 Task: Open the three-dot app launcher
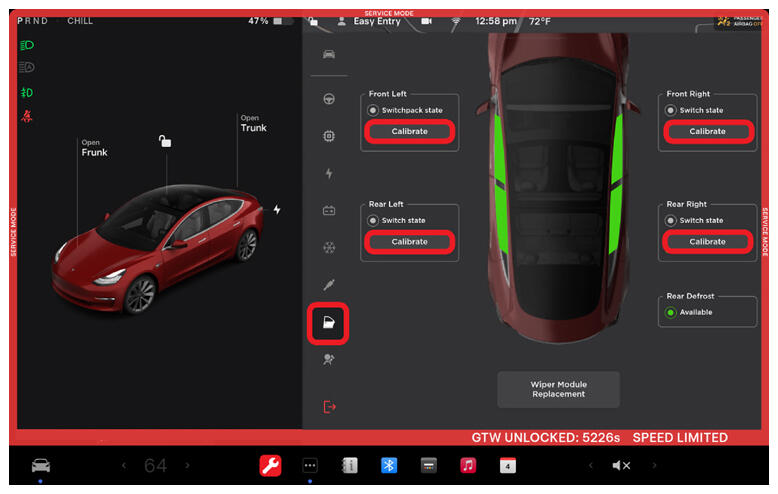coord(310,465)
